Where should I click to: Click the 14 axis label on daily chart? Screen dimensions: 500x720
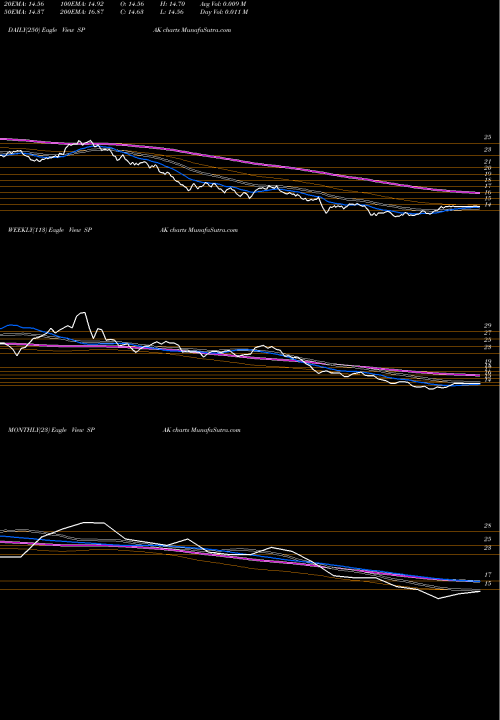[x=488, y=205]
